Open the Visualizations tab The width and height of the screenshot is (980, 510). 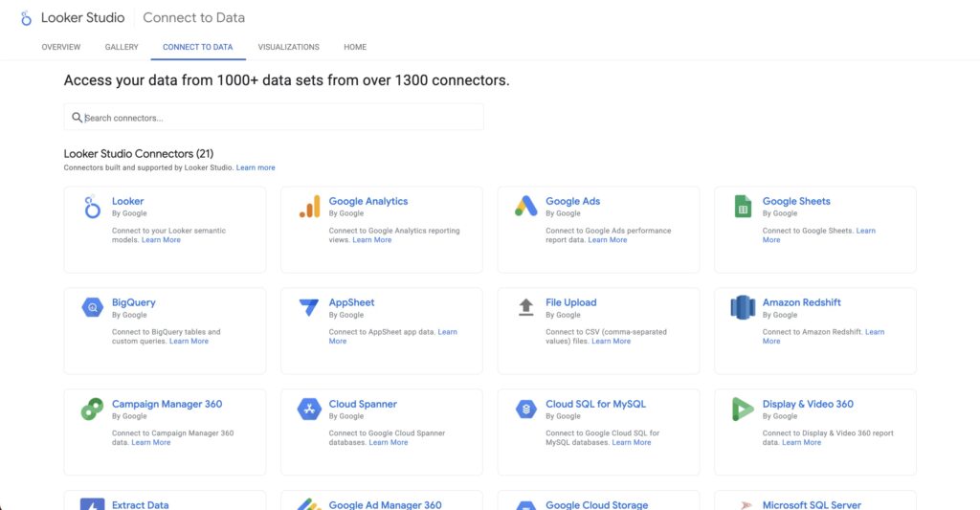coord(289,47)
